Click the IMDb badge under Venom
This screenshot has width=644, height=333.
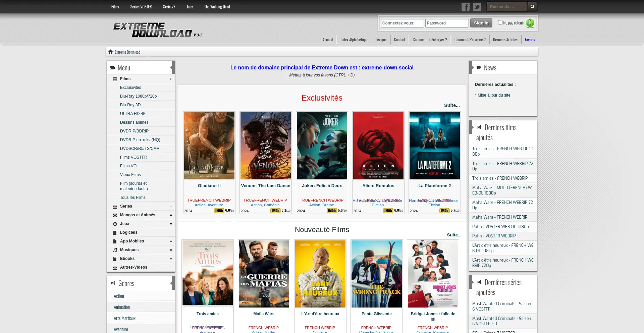275,211
